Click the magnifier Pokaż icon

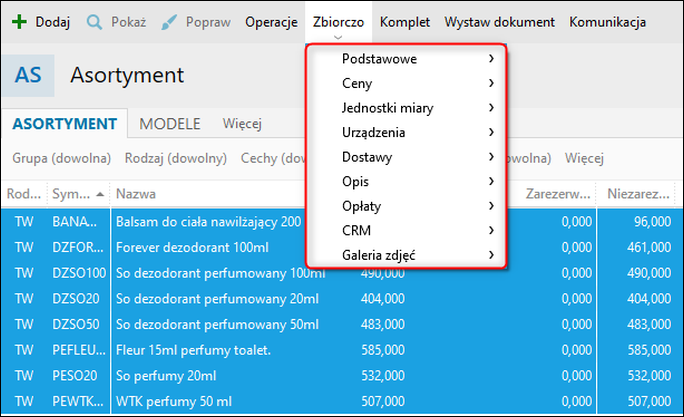coord(94,22)
